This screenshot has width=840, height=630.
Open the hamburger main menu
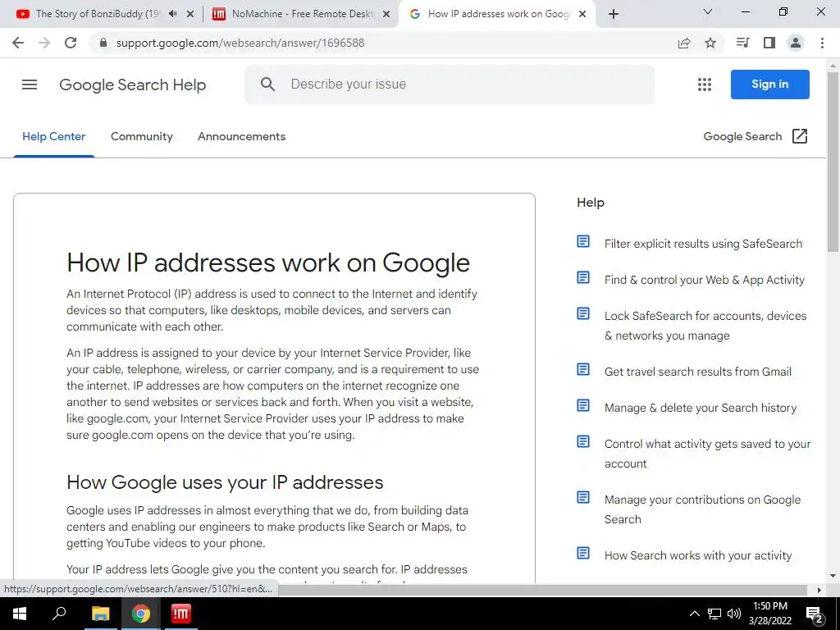point(30,84)
